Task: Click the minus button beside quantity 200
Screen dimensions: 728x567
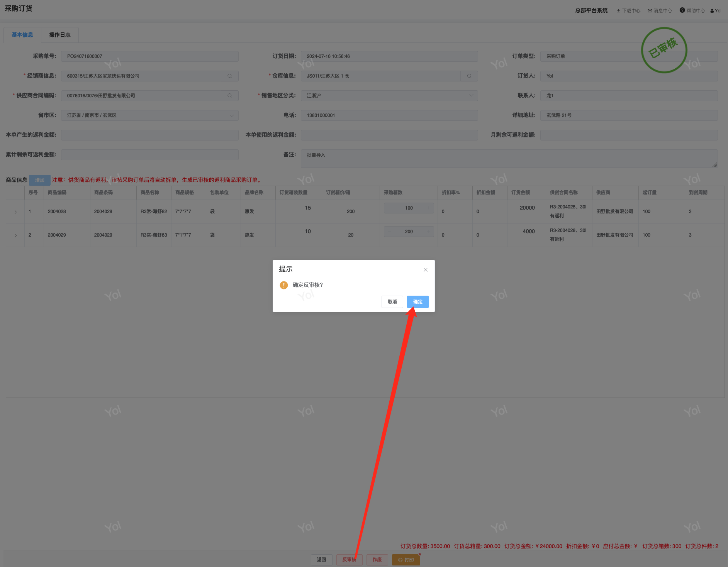Action: pos(389,232)
